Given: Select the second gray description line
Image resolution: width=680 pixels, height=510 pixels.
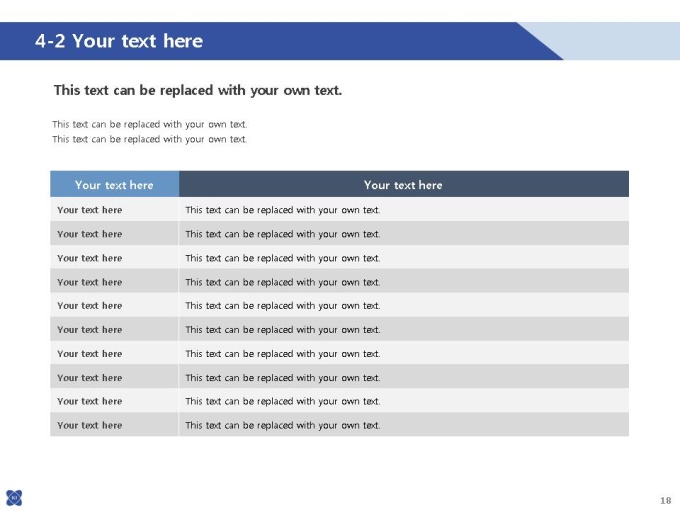Looking at the screenshot, I should coord(150,139).
